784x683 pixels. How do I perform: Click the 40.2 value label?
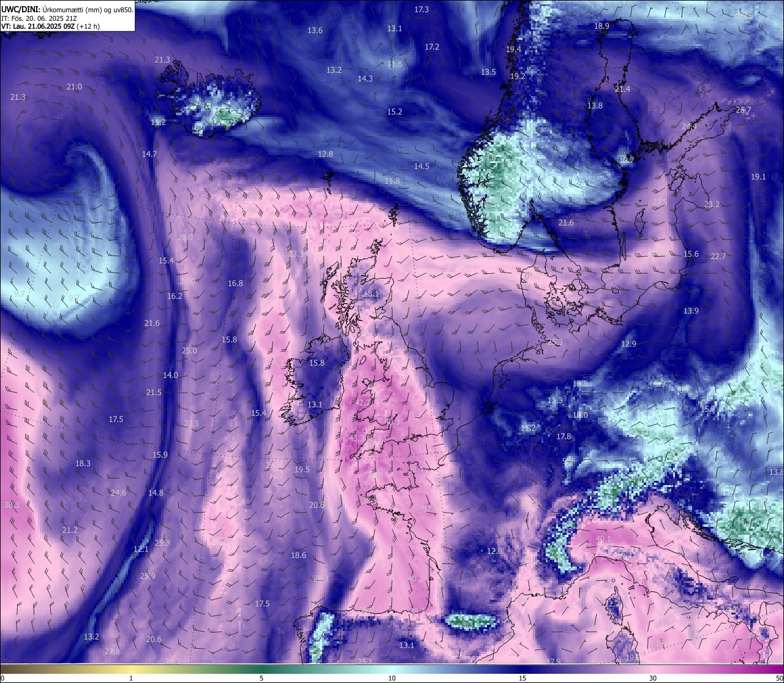pyautogui.click(x=415, y=579)
